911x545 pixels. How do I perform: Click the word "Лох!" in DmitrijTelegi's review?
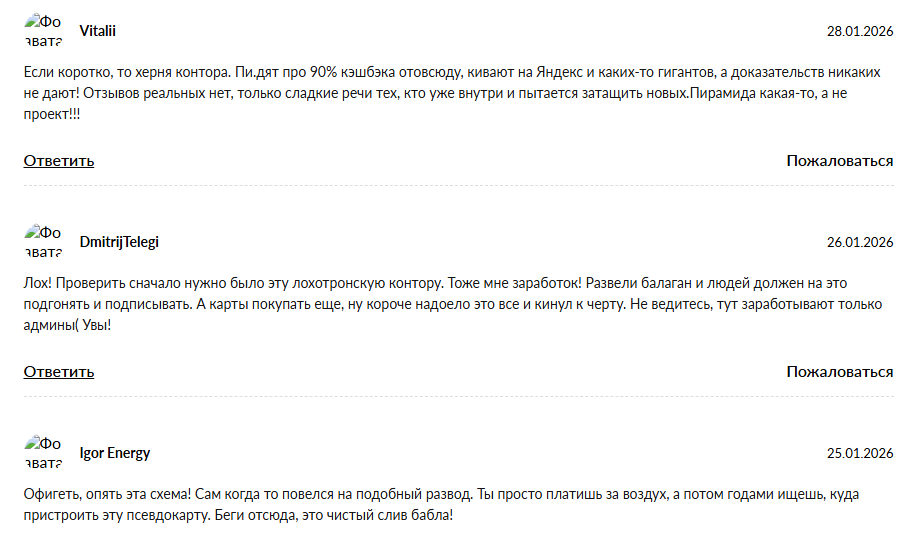pos(37,284)
